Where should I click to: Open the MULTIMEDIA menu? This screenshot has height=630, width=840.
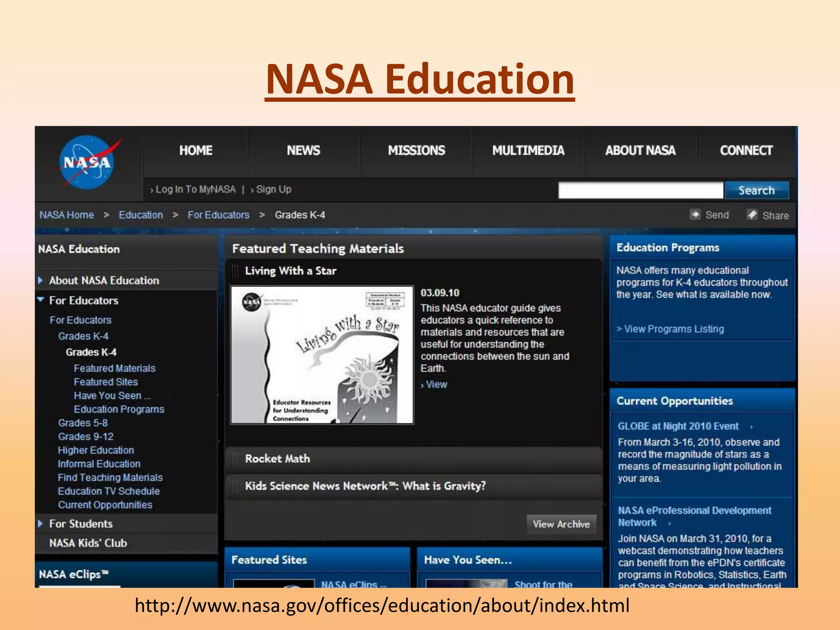pos(528,151)
